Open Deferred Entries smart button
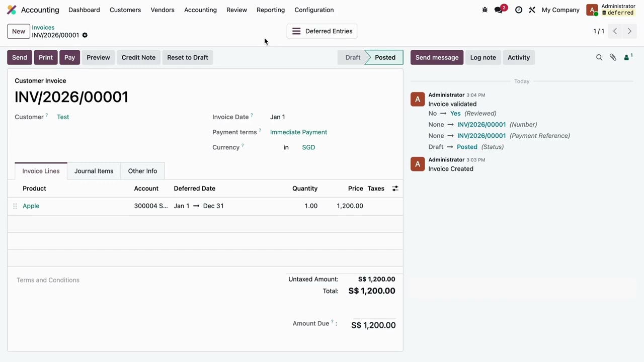Screen dimensions: 644x362 322,31
